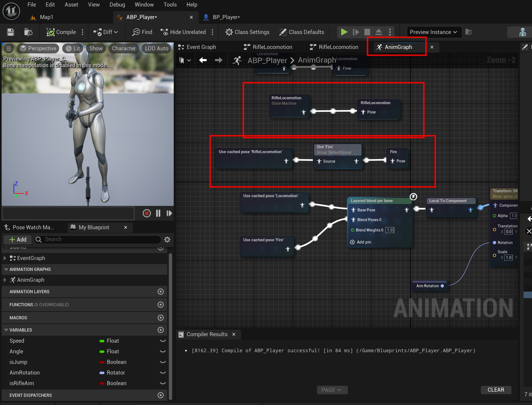
Task: Open Hide Unrelated options menu
Action: click(213, 32)
